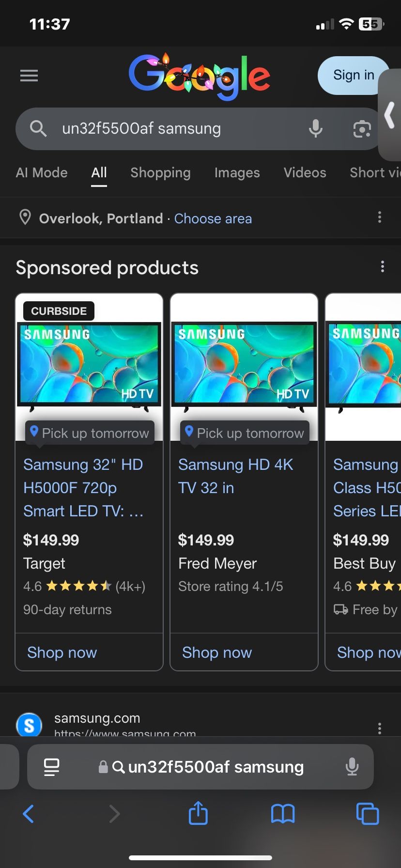Open the Safari share sheet icon

[x=198, y=814]
